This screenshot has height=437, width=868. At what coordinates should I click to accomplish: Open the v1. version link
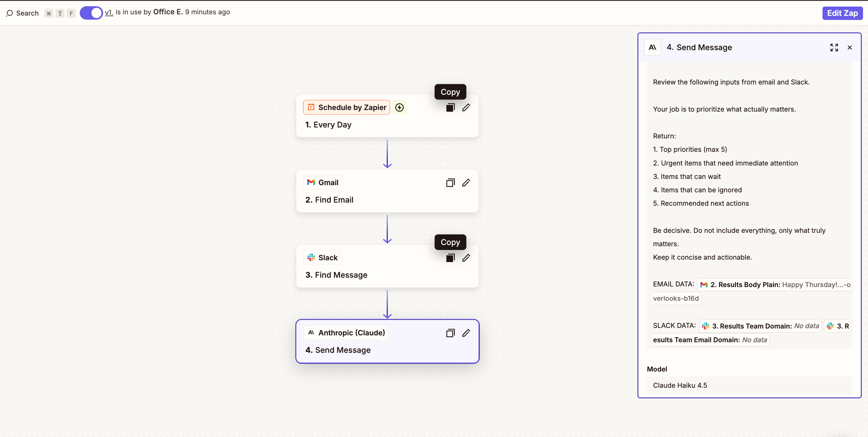click(x=109, y=12)
